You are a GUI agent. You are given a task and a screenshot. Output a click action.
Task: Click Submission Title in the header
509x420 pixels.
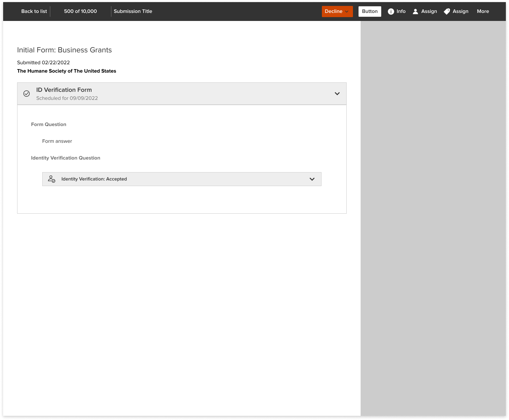coord(133,12)
